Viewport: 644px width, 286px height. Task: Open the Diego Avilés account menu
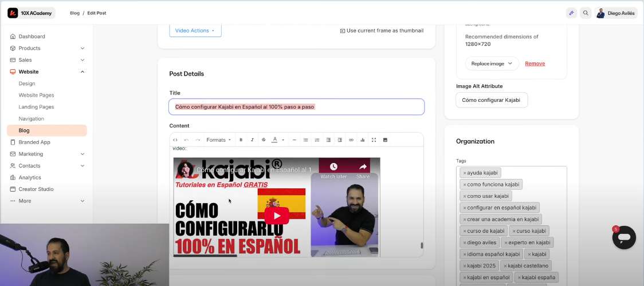point(616,13)
